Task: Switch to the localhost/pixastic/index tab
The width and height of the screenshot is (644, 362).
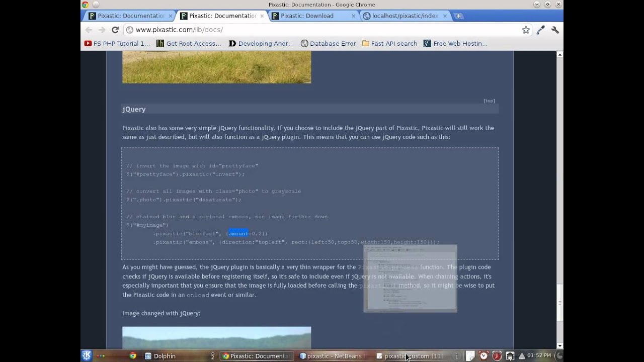Action: pos(405,16)
